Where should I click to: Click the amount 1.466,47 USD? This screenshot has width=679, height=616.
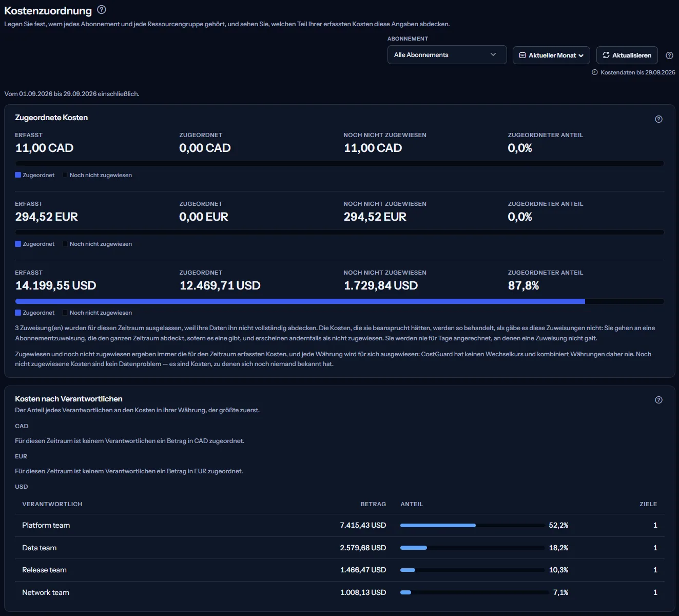363,570
